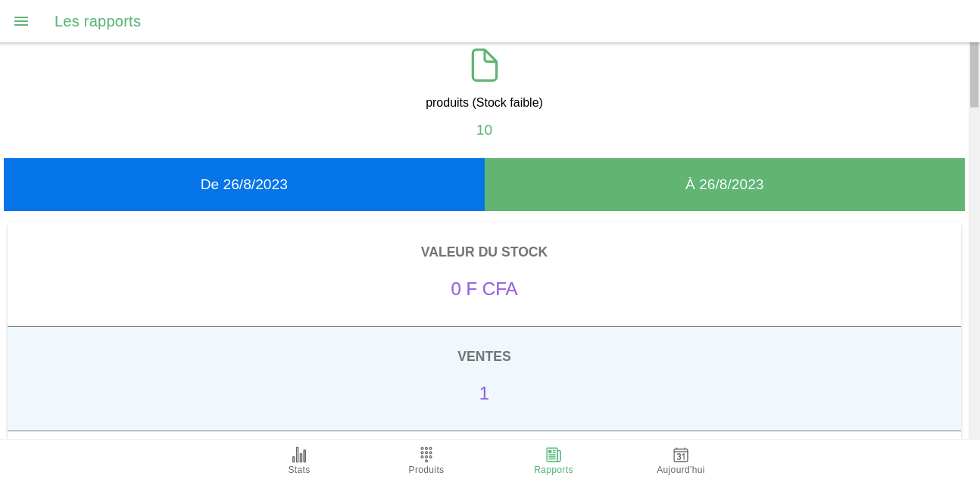Open the Aujourd'hui tab label

tap(681, 470)
